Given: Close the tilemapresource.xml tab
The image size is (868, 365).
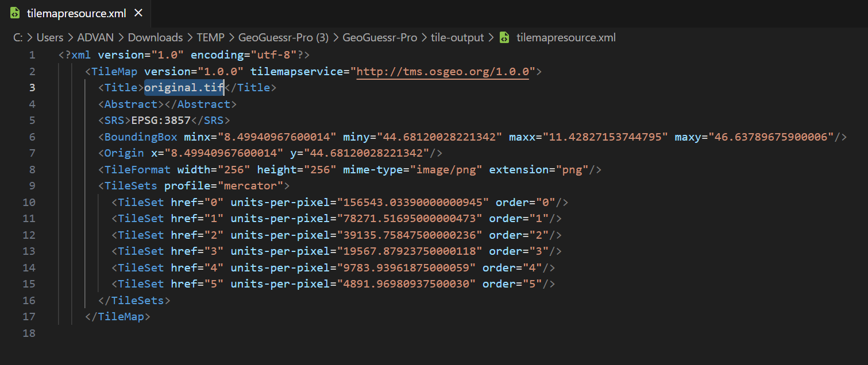Looking at the screenshot, I should [138, 13].
